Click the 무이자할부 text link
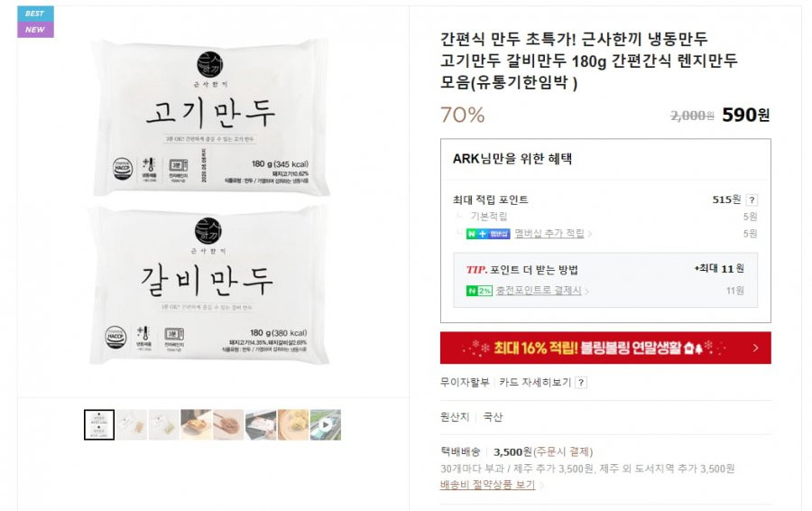Screen dimensions: 812x511 click(x=465, y=383)
